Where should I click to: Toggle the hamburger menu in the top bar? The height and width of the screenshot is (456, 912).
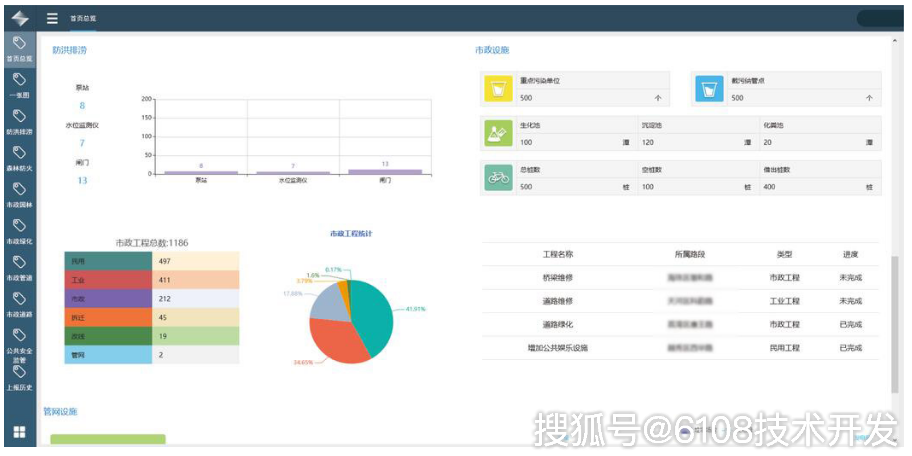coord(52,19)
